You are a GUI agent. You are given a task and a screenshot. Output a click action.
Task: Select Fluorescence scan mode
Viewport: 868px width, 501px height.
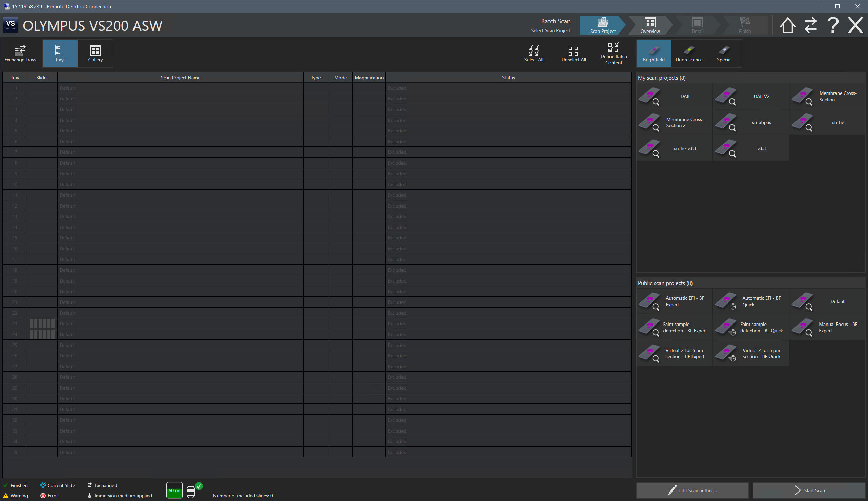click(689, 53)
